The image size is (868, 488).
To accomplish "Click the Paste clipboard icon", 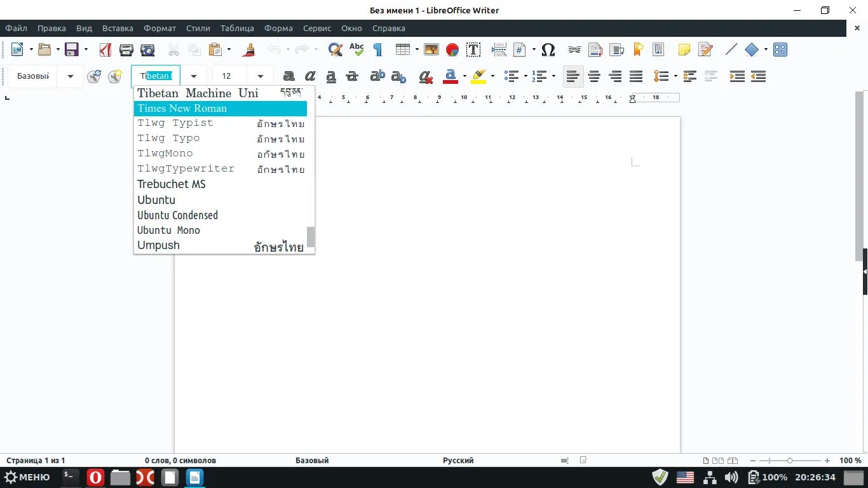I will pos(215,50).
